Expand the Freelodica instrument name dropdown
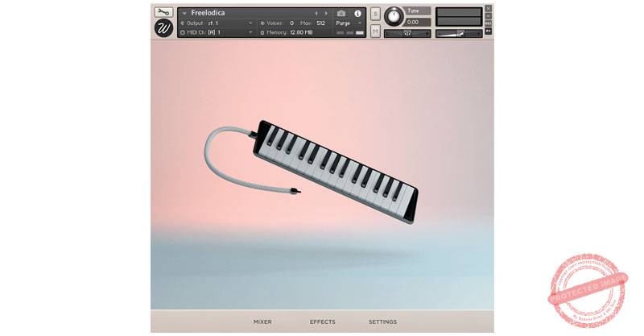This screenshot has width=644, height=336. tap(184, 13)
